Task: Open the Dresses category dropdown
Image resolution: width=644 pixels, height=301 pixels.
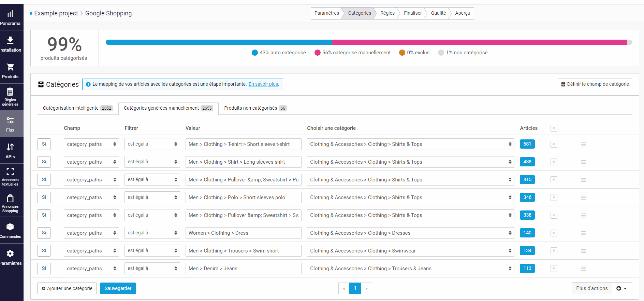Action: (410, 233)
